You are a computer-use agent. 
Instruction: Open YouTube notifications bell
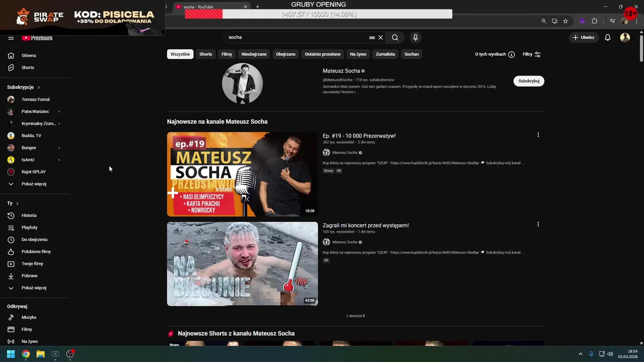[x=607, y=37]
